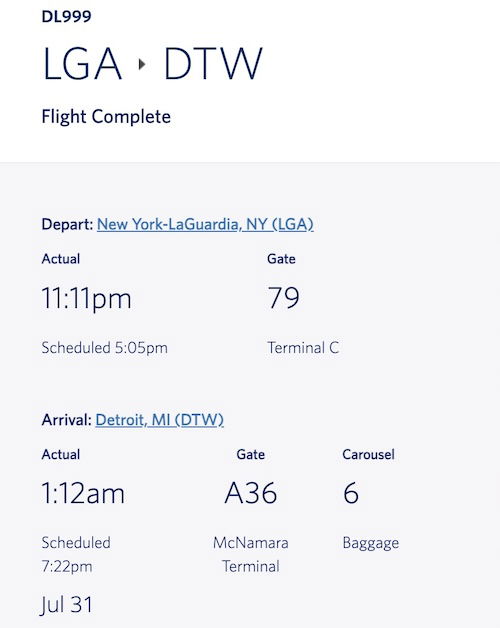
Task: Select the Flight Complete status text
Action: click(106, 117)
